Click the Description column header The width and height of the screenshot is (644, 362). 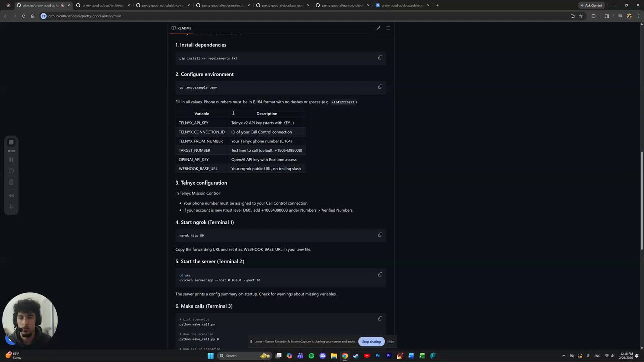click(x=267, y=114)
